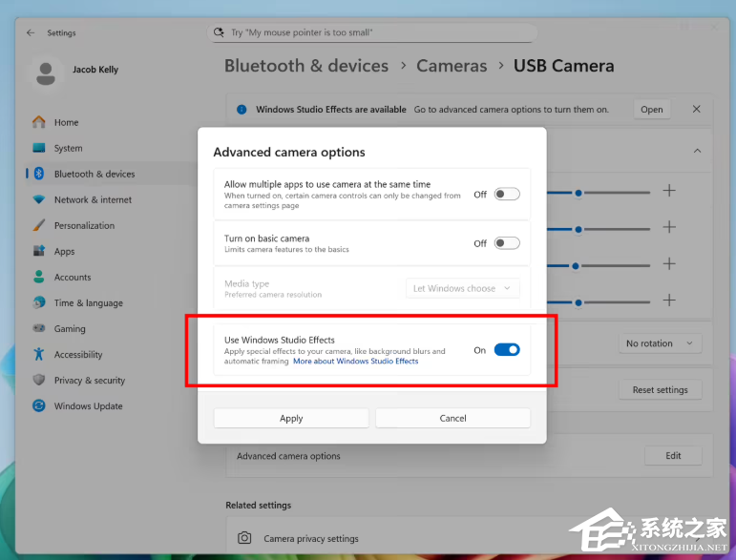Open the No rotation dropdown
Viewport: 736px width, 560px height.
660,343
